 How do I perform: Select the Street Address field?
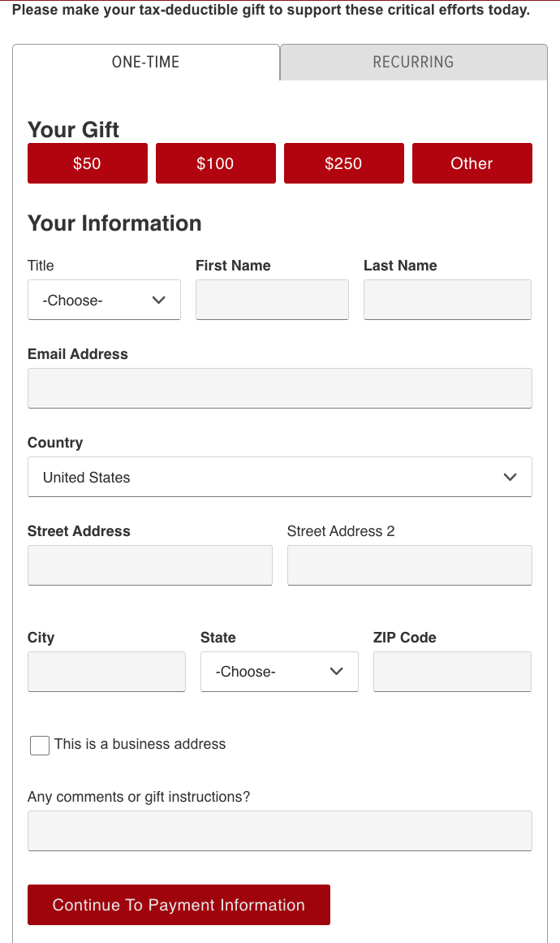tap(149, 565)
